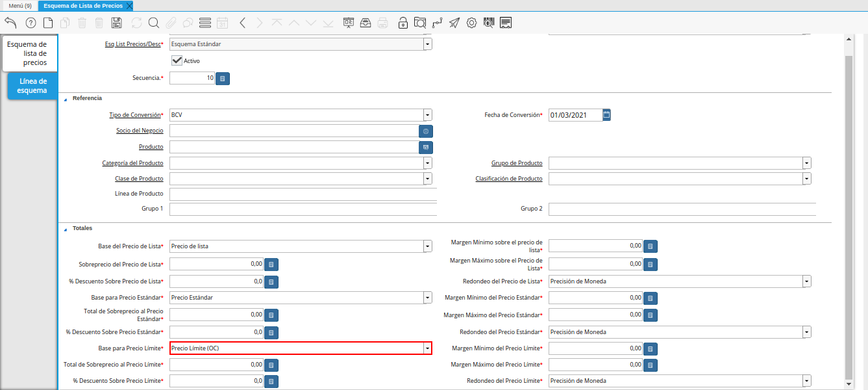Save record using floppy disk icon
The image size is (868, 390).
(117, 23)
